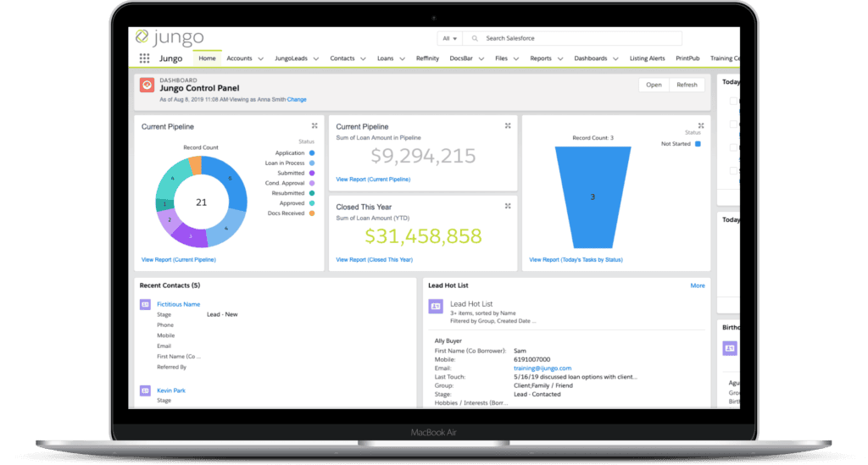868x465 pixels.
Task: Expand the Dashboards menu chevron
Action: [615, 58]
